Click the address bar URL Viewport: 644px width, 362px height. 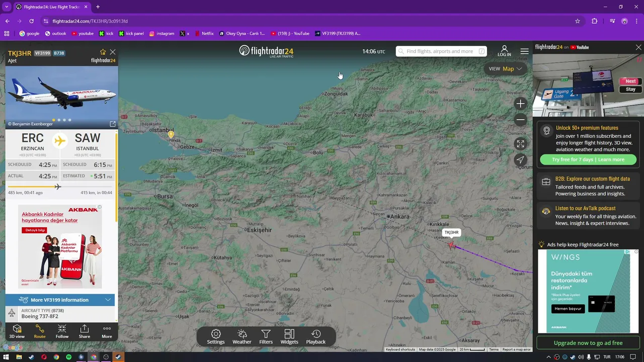[x=90, y=21]
